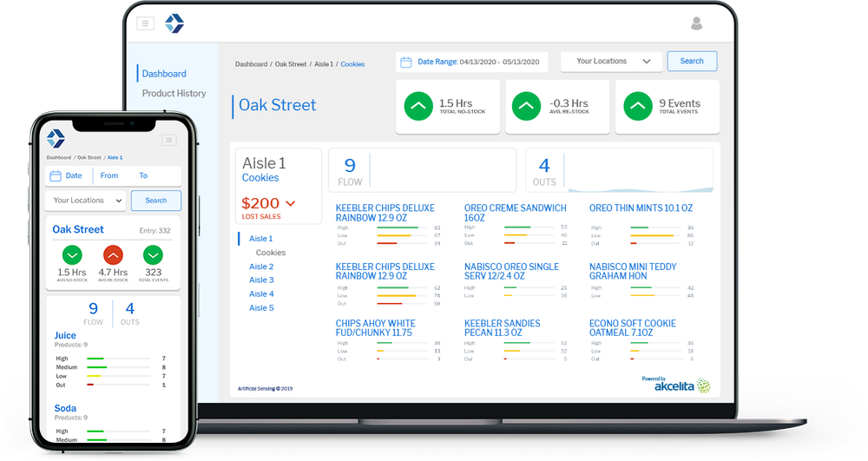Click the Oak Street title on laptop

coord(278,105)
